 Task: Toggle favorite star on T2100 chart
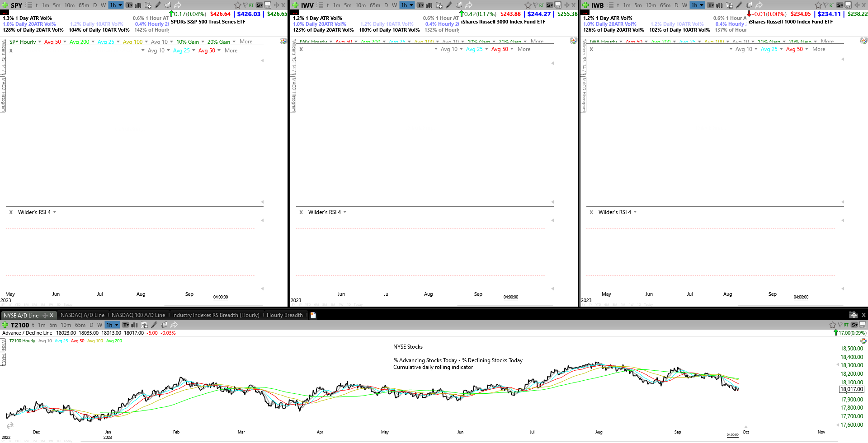pyautogui.click(x=833, y=325)
